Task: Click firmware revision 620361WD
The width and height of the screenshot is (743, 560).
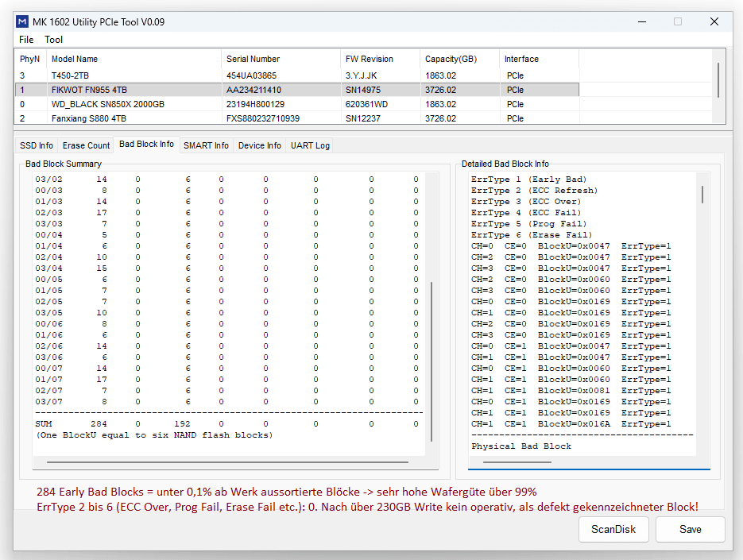Action: tap(366, 104)
